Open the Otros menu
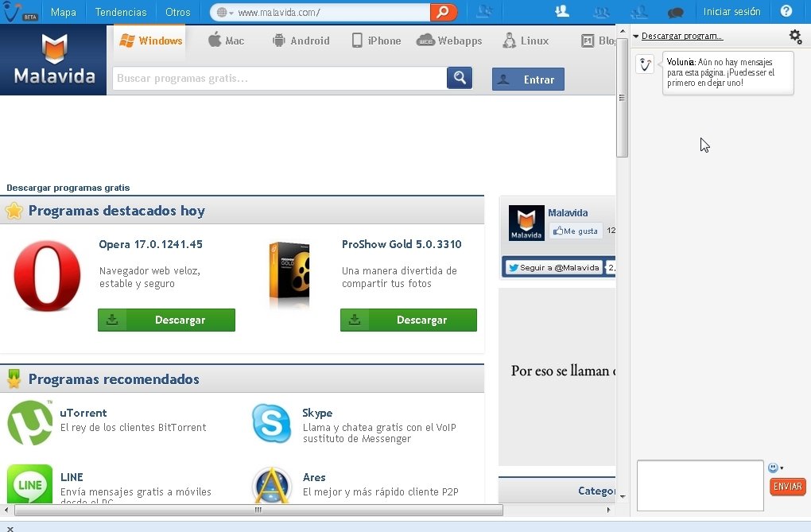Image resolution: width=811 pixels, height=532 pixels. (177, 12)
